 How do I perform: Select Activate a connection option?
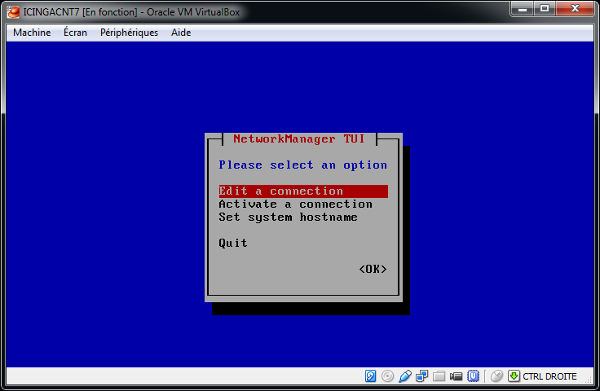pos(295,204)
